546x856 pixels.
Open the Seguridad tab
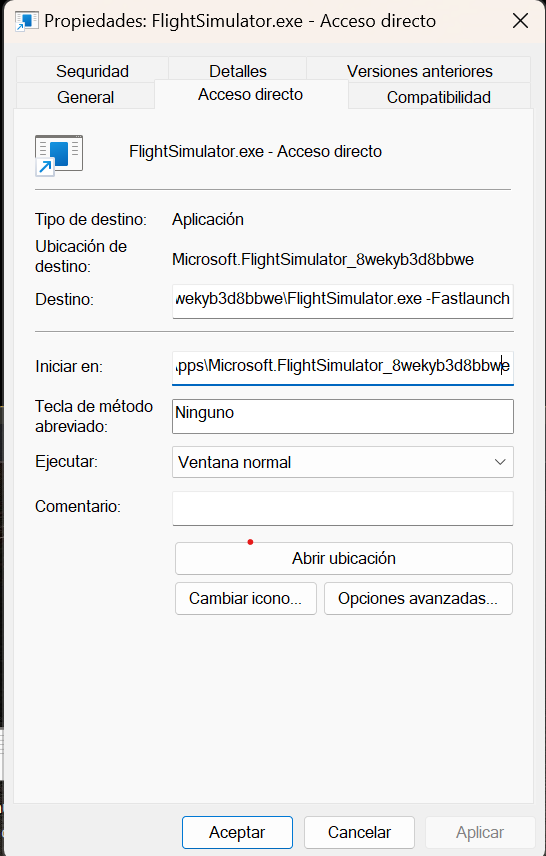coord(92,71)
